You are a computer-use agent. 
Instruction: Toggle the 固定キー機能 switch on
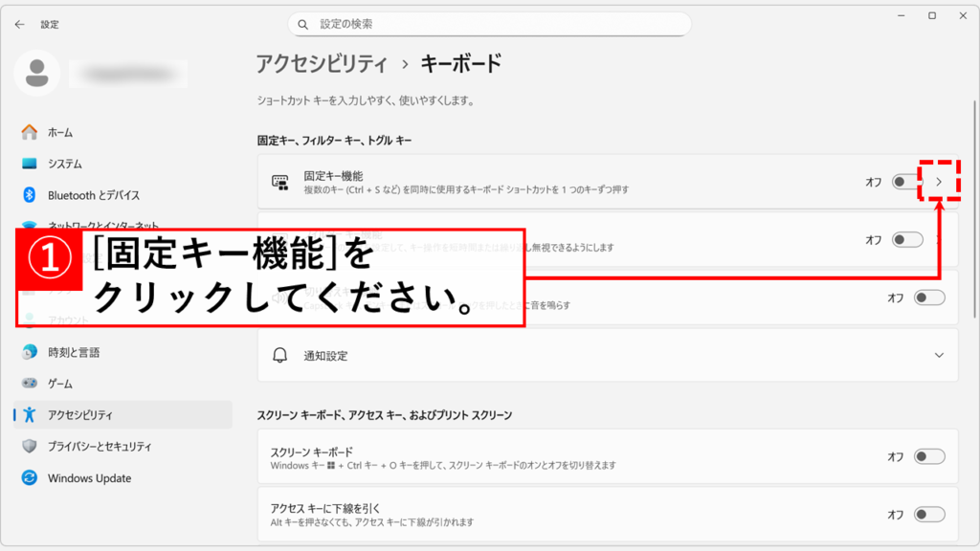[904, 182]
